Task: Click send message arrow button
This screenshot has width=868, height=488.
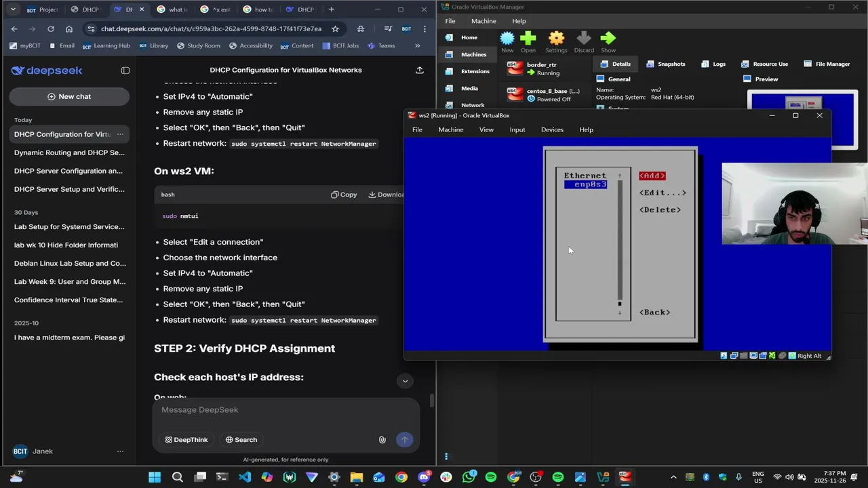Action: [404, 440]
